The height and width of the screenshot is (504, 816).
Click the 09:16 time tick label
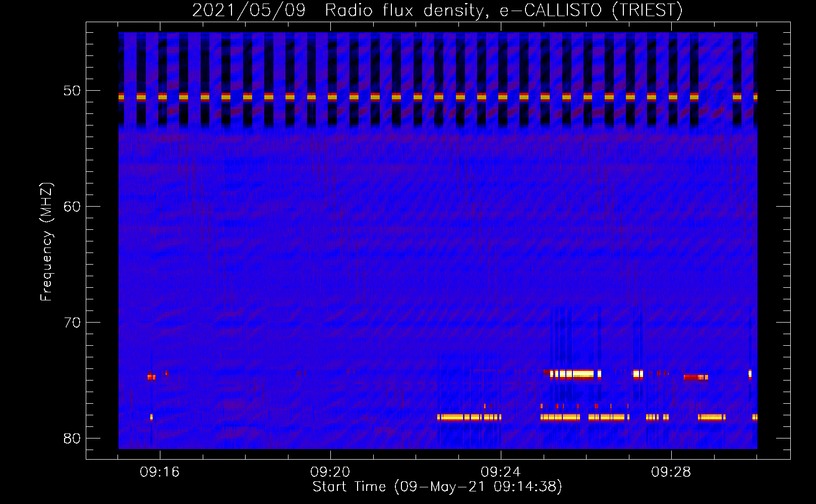[160, 472]
